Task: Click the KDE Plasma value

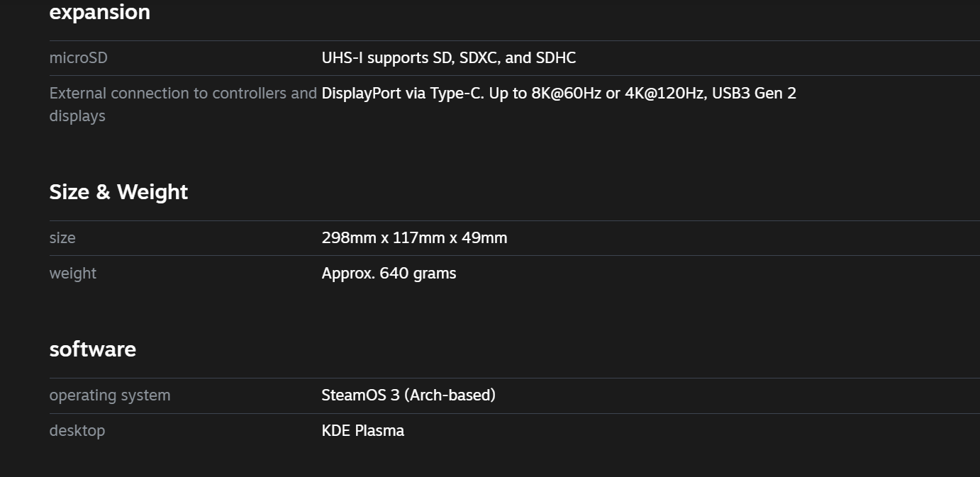Action: [363, 431]
